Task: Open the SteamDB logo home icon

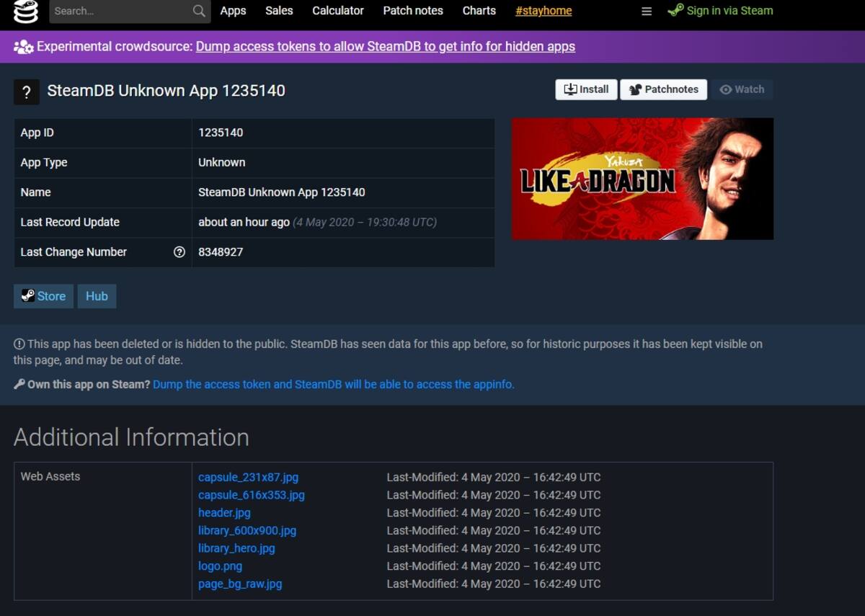Action: 26,11
